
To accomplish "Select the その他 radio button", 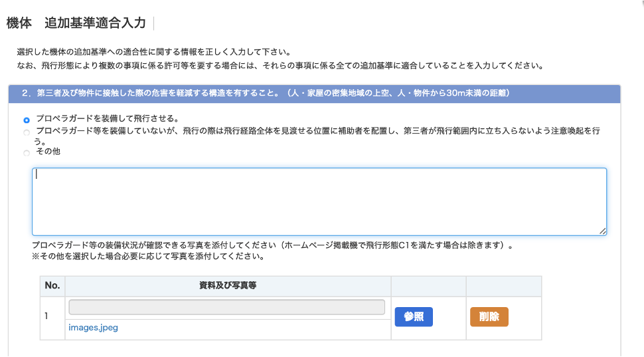I will coord(27,153).
